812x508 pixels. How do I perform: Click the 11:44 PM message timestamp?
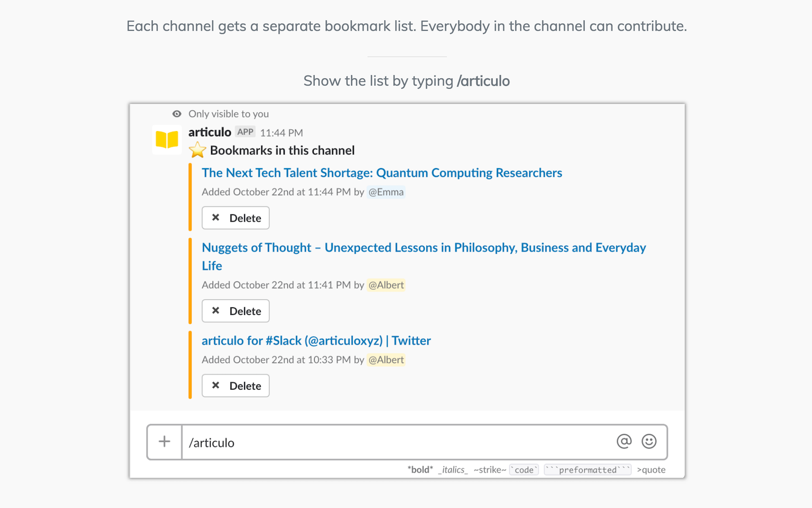(282, 133)
